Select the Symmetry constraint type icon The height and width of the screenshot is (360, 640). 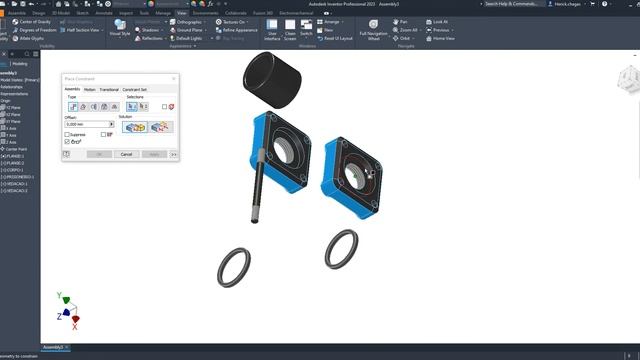pos(114,107)
